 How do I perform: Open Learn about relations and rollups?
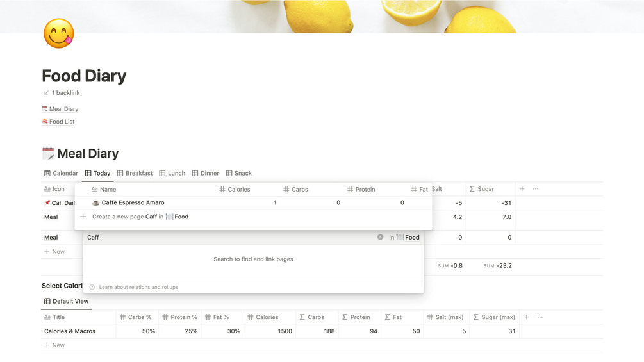138,287
